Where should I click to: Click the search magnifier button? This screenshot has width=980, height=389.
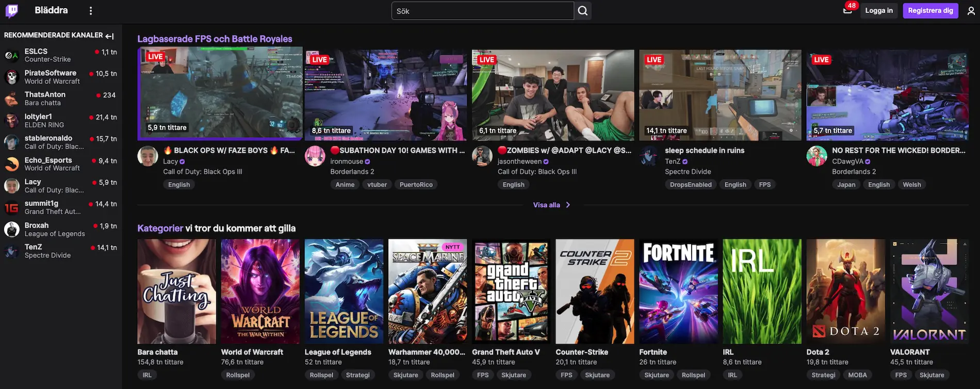point(583,11)
